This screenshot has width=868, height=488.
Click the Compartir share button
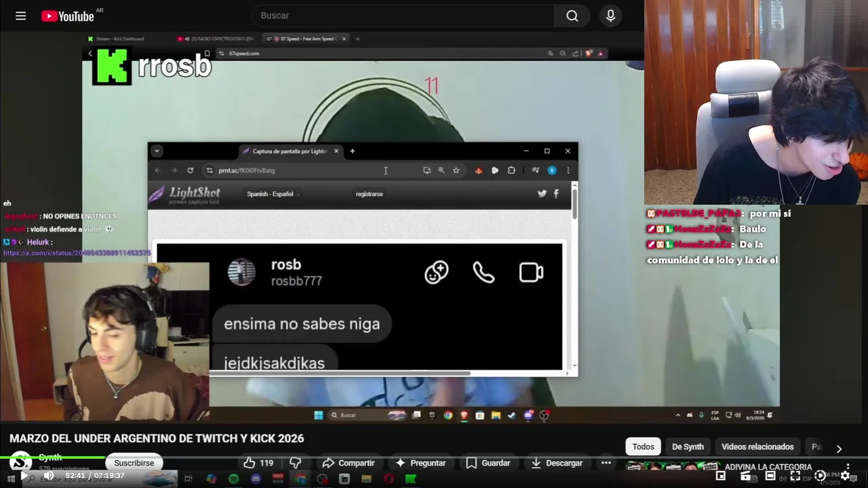pos(348,463)
